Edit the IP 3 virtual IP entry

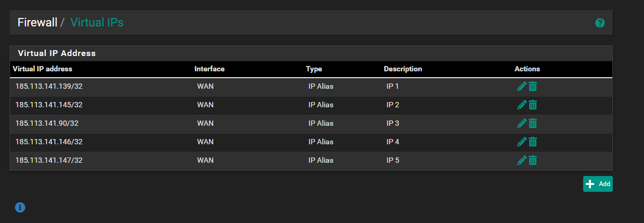pyautogui.click(x=521, y=124)
